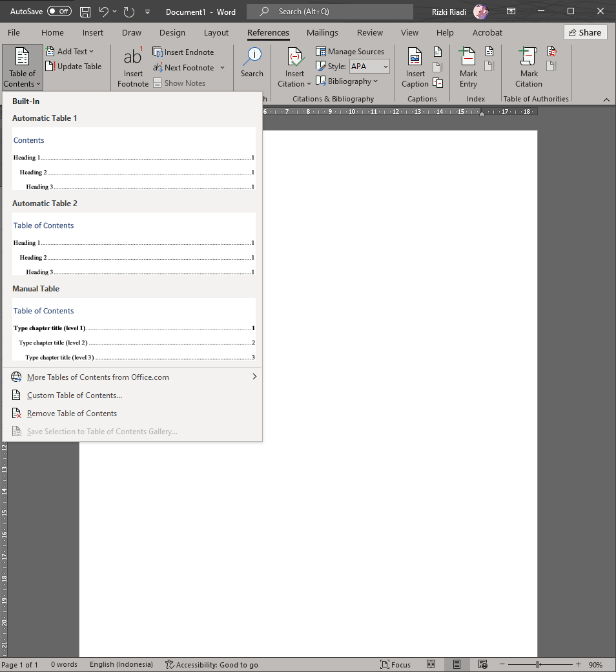Click the 90% zoom level
This screenshot has height=672, width=616.
[x=595, y=665]
